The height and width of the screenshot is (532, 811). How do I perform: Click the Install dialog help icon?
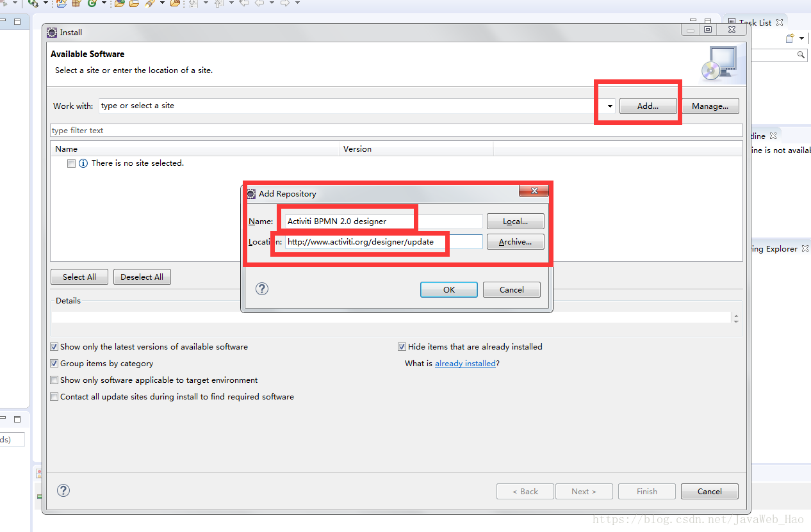tap(63, 490)
